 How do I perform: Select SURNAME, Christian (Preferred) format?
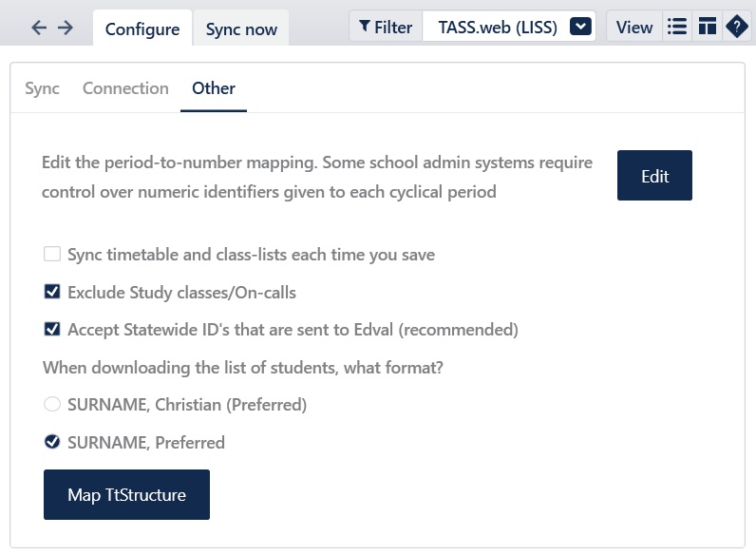(52, 405)
